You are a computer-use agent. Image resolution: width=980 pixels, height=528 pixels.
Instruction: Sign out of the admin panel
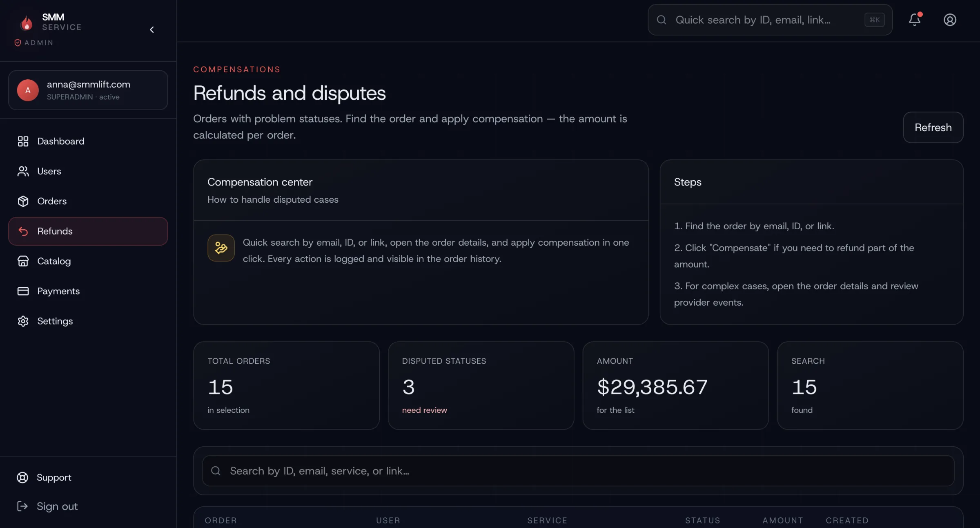point(57,506)
